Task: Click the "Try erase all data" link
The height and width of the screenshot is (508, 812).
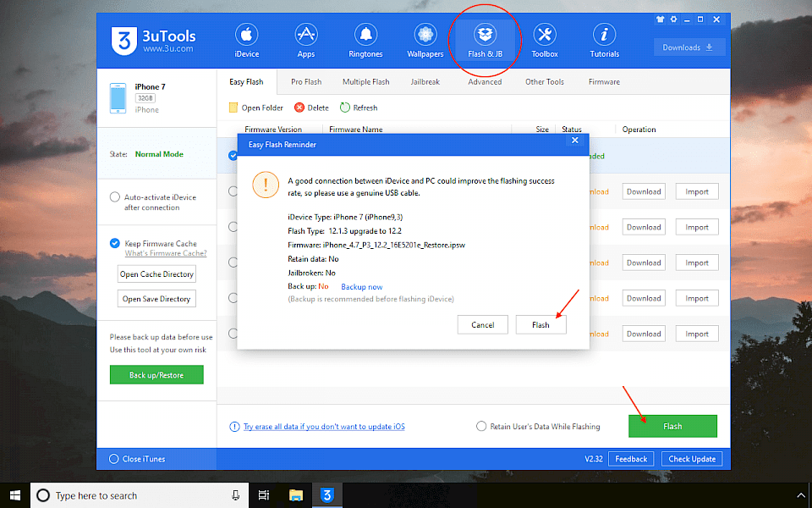Action: pyautogui.click(x=324, y=427)
